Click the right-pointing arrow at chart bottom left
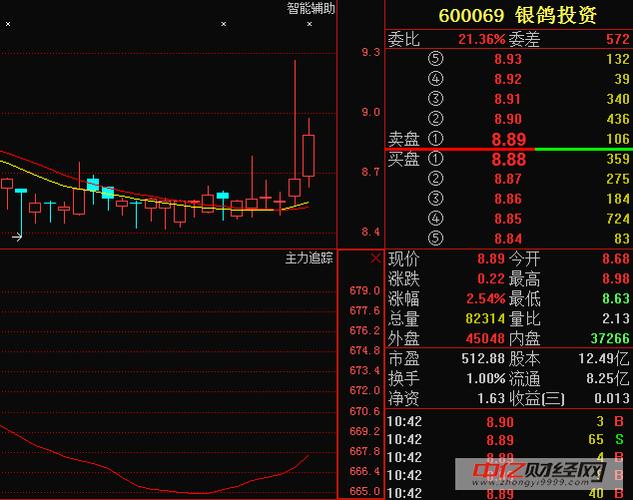The image size is (633, 500). click(17, 236)
